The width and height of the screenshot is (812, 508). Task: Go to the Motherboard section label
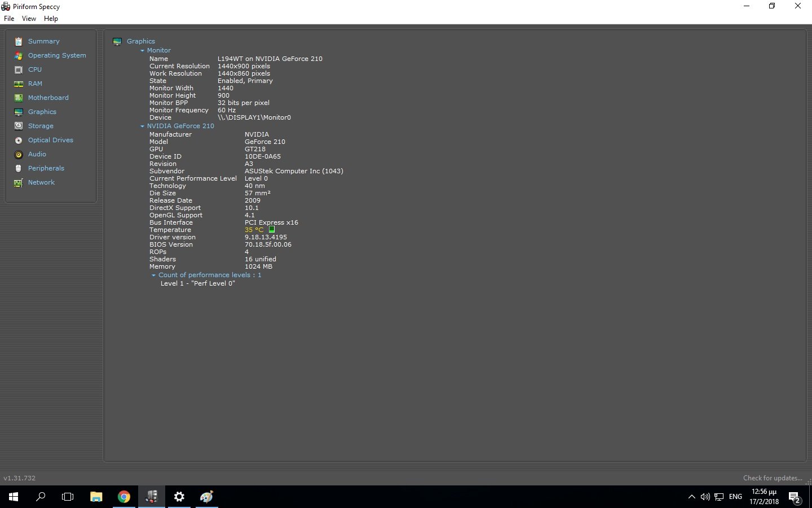48,98
